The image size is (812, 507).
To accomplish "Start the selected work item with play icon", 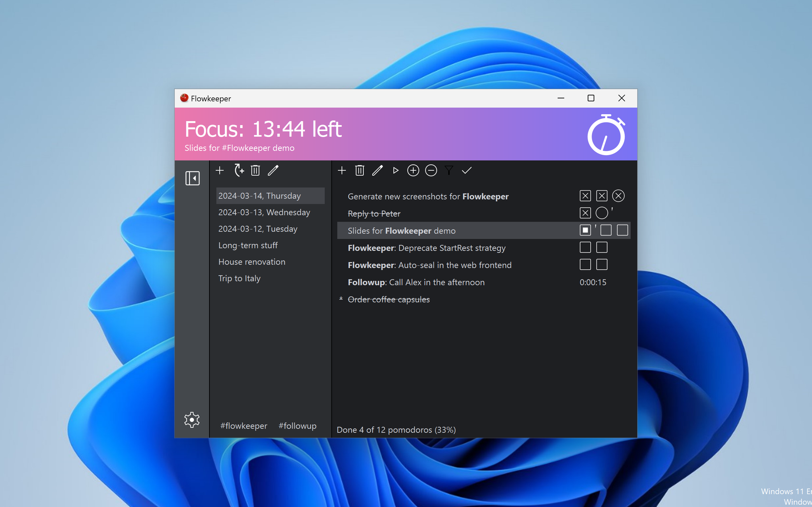I will pyautogui.click(x=396, y=170).
